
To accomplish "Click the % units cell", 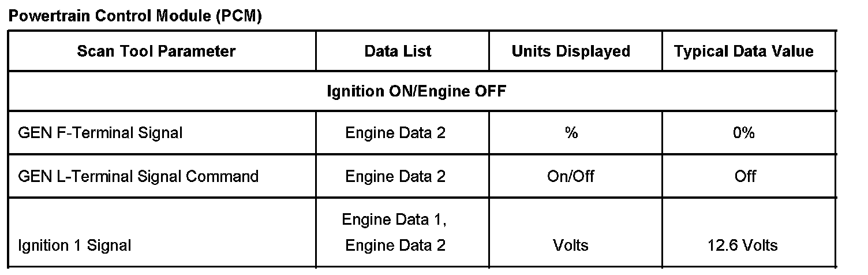I will tap(571, 133).
